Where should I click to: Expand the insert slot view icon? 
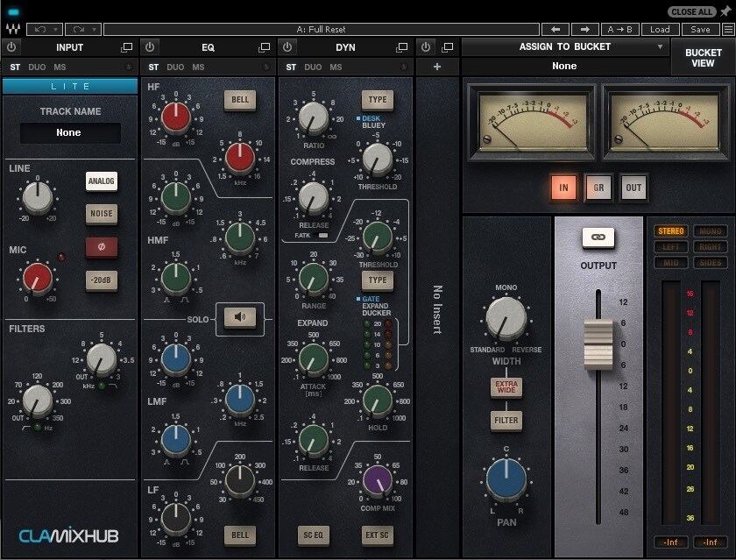448,47
